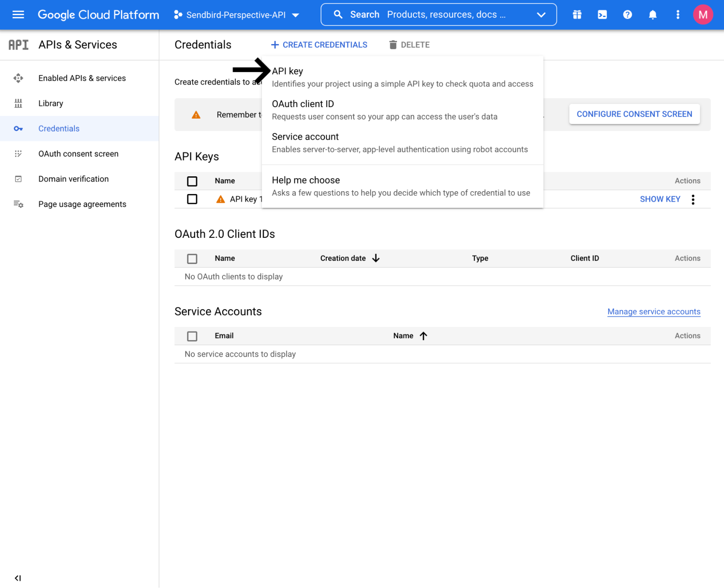Image resolution: width=724 pixels, height=588 pixels.
Task: Open the gift free trial icon
Action: point(577,14)
